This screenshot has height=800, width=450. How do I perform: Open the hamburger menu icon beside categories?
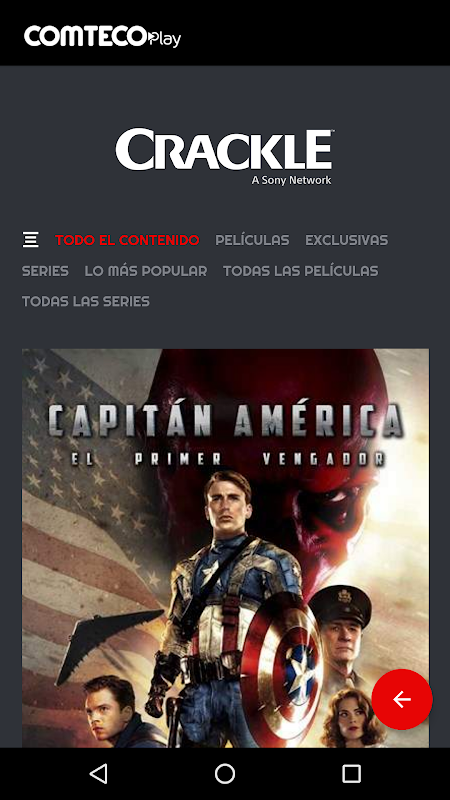[31, 239]
